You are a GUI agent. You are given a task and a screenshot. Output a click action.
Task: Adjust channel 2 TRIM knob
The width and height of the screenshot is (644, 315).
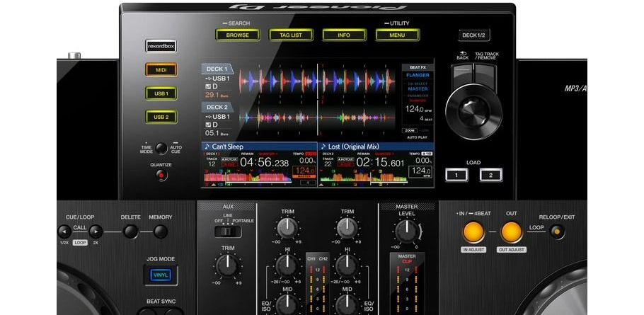(x=347, y=228)
